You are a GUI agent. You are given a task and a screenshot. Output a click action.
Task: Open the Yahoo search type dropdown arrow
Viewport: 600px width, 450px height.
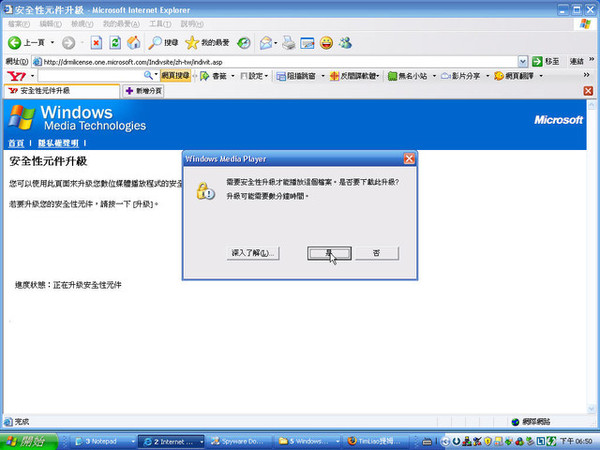pyautogui.click(x=156, y=75)
